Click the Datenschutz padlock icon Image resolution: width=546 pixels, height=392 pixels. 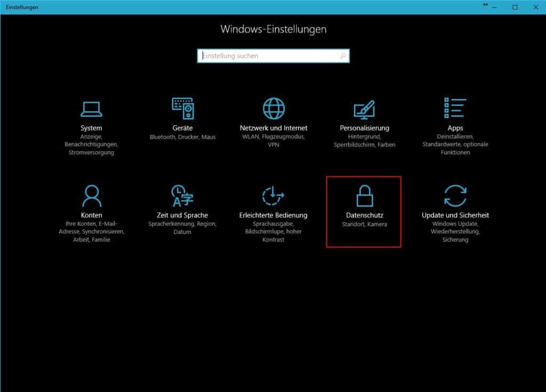(364, 195)
